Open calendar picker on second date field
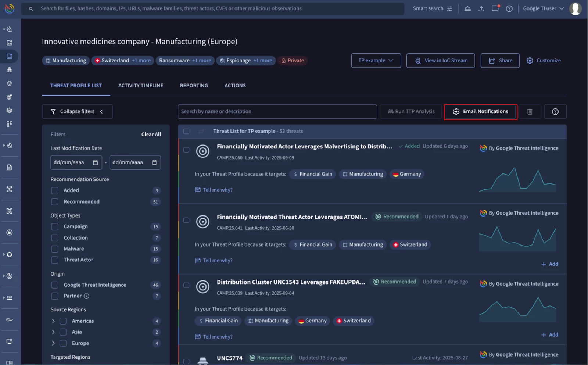This screenshot has height=365, width=588. coord(154,162)
